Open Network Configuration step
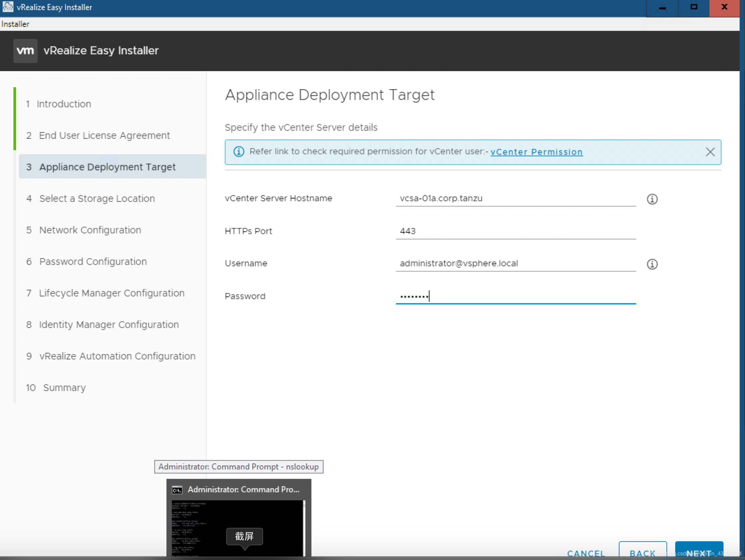 90,230
